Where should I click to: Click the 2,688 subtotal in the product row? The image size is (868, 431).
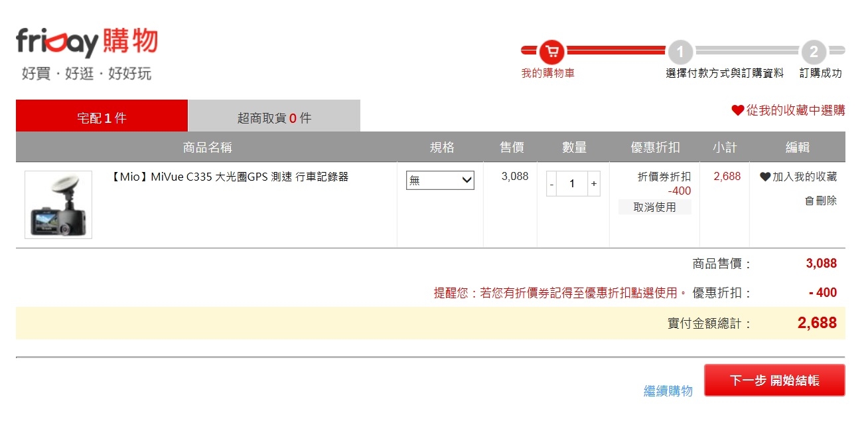click(727, 177)
